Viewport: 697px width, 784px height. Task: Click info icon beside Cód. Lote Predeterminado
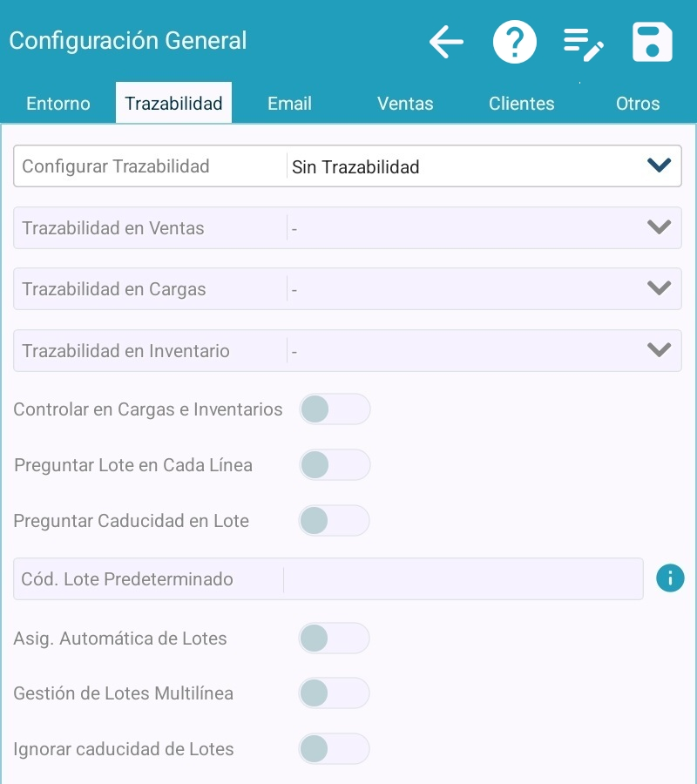pyautogui.click(x=670, y=578)
